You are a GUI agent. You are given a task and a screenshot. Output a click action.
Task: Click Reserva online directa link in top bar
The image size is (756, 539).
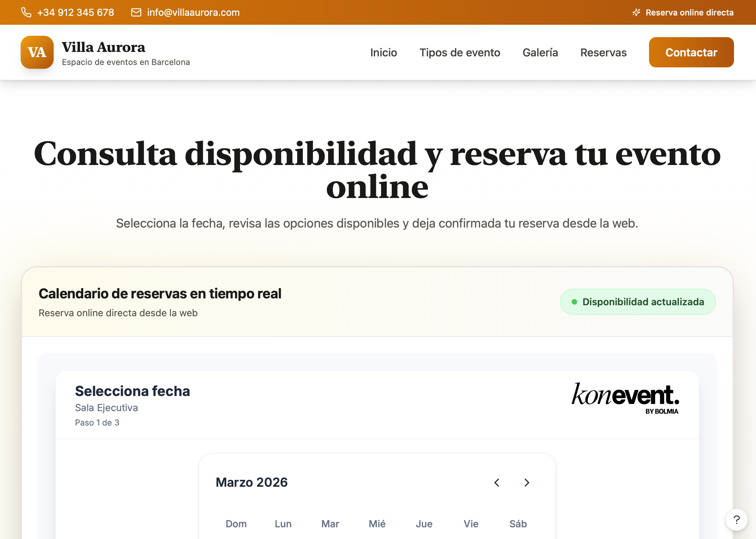coord(689,12)
